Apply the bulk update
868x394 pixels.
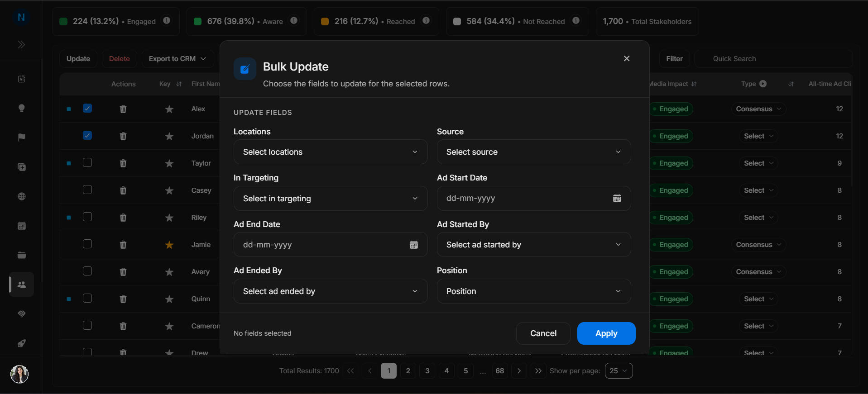(606, 333)
